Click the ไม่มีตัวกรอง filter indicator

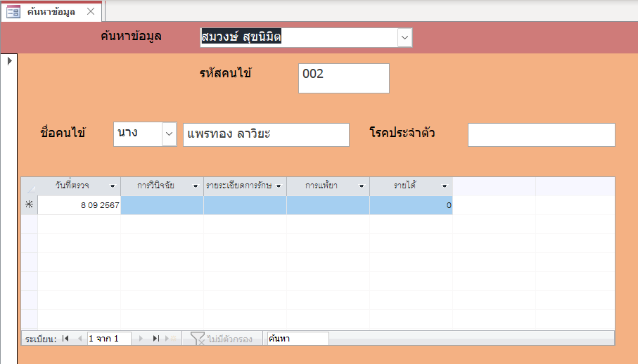[222, 339]
